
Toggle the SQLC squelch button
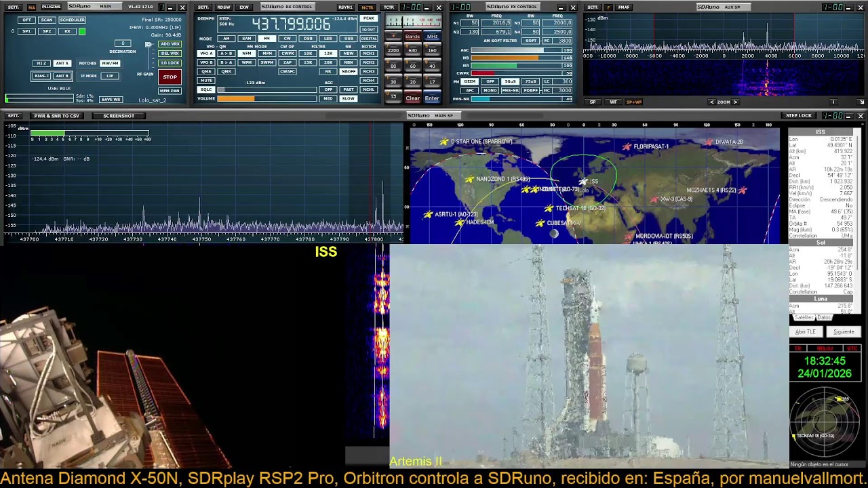point(205,89)
